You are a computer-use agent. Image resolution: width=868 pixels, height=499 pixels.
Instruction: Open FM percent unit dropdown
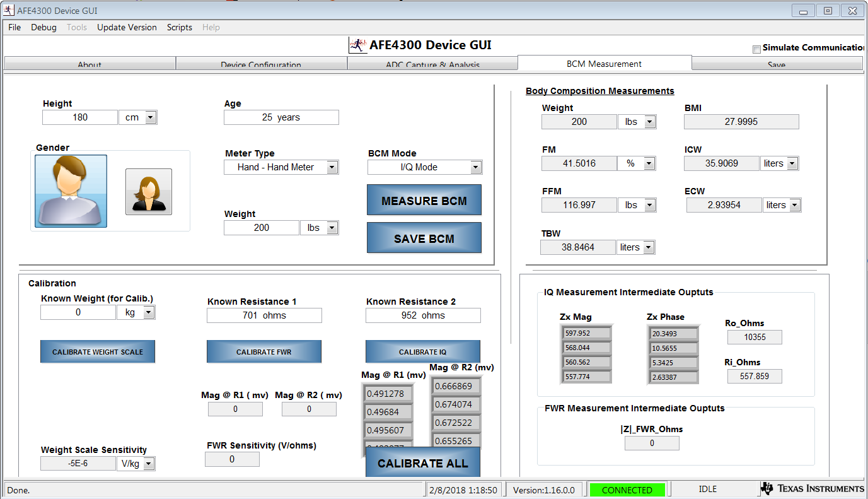(649, 163)
